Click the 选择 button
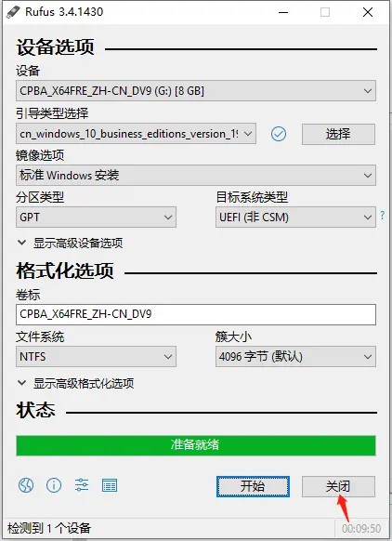The width and height of the screenshot is (392, 541). pyautogui.click(x=338, y=134)
